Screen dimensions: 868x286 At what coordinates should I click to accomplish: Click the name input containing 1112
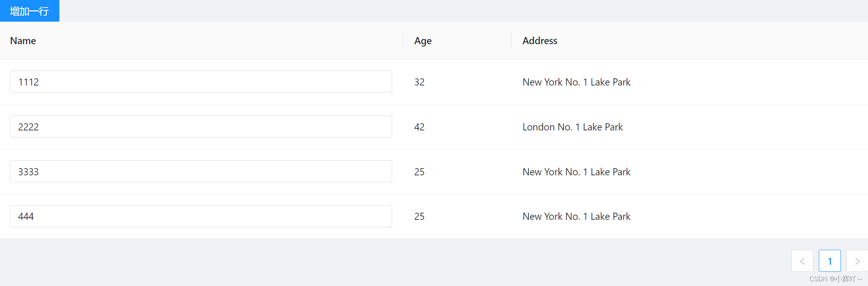click(x=201, y=82)
